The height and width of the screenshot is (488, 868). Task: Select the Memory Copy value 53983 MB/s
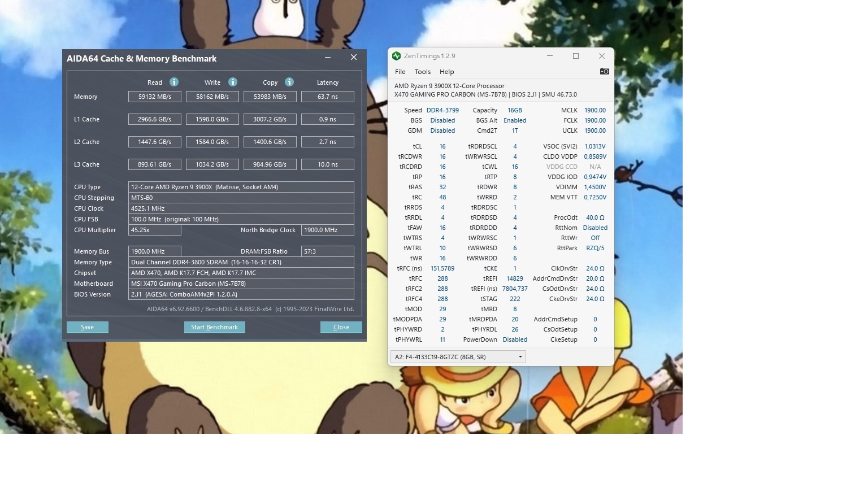(x=270, y=97)
